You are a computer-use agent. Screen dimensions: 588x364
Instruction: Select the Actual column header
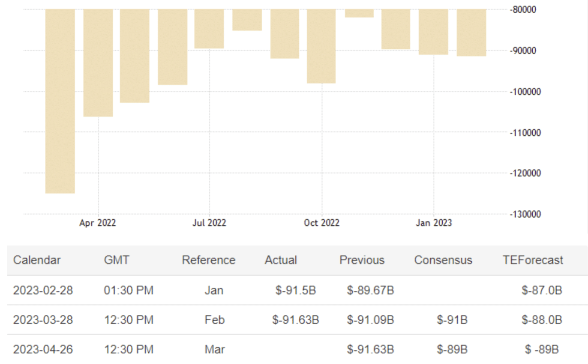281,260
